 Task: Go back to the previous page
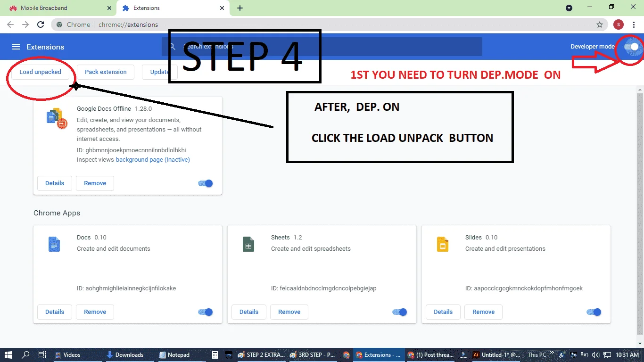click(10, 25)
